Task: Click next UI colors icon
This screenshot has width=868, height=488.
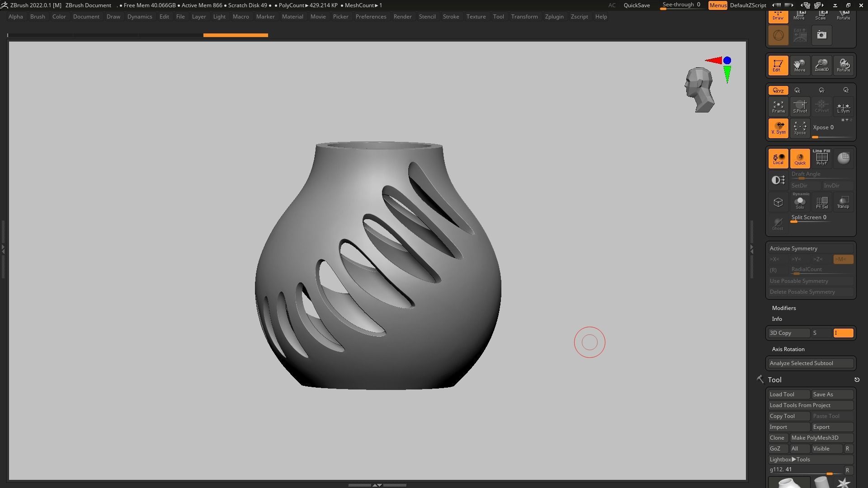Action: tap(819, 5)
